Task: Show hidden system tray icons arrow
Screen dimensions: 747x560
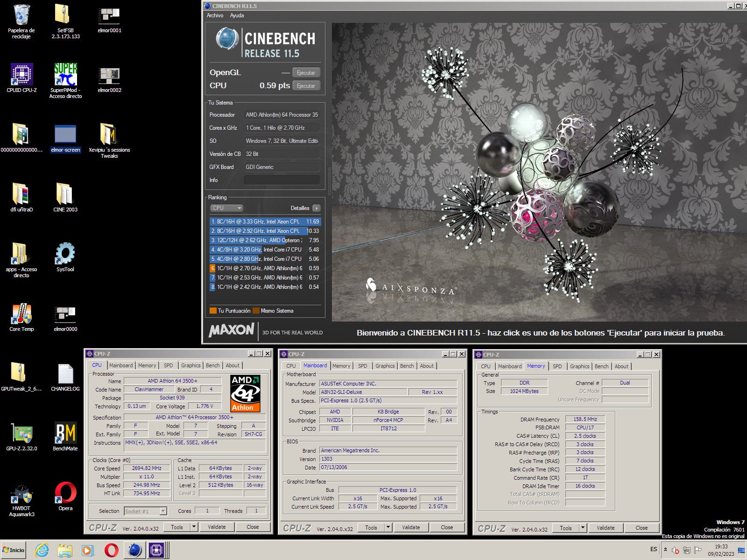Action: (665, 550)
